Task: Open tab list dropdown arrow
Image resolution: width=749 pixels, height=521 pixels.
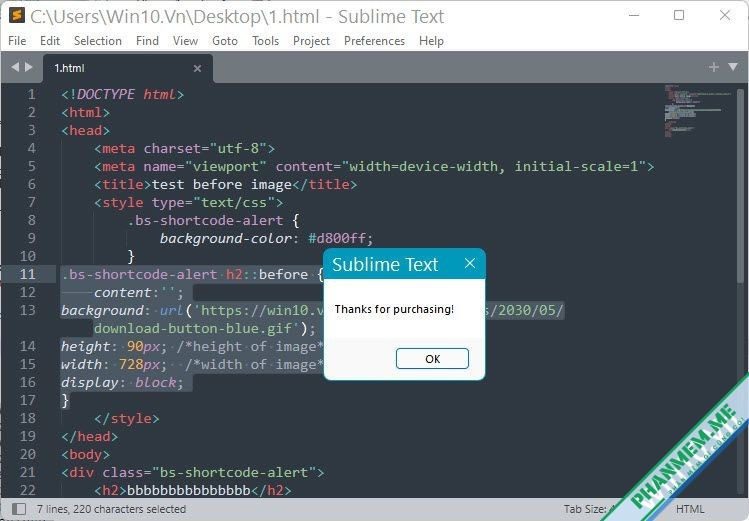Action: pyautogui.click(x=733, y=67)
